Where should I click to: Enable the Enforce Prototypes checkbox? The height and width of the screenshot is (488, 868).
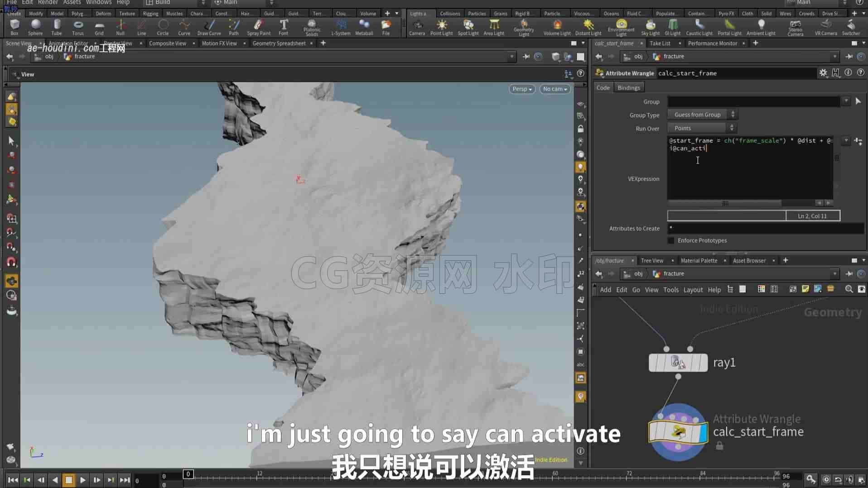click(x=671, y=240)
